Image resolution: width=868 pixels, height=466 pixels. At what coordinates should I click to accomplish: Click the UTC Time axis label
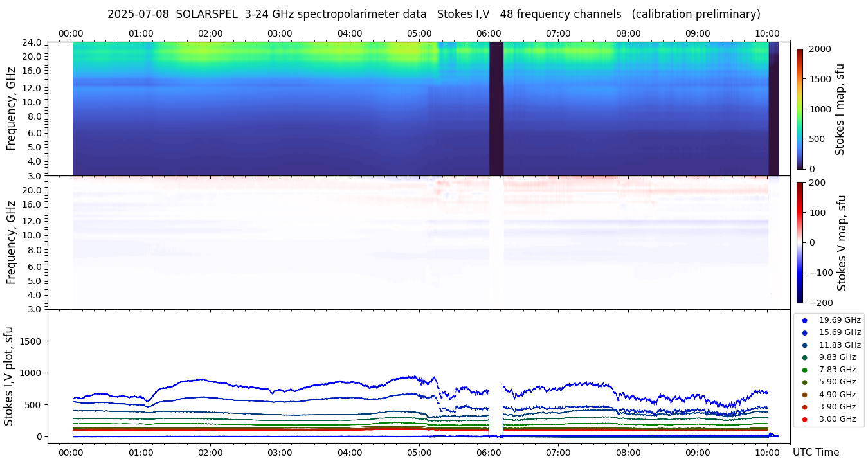(x=815, y=452)
